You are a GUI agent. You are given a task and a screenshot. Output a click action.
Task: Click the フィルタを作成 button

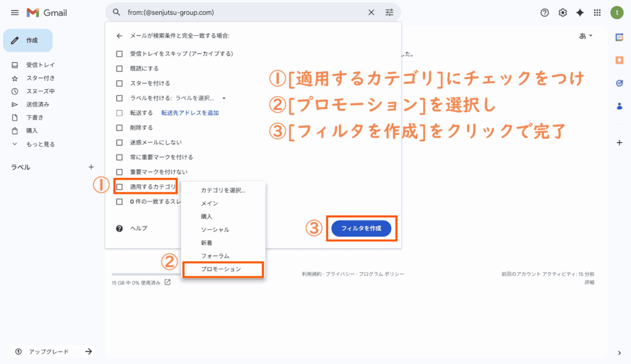[361, 229]
